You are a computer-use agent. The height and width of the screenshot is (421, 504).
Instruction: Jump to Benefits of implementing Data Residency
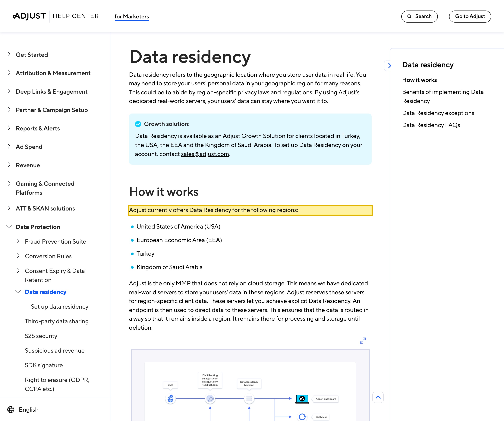pyautogui.click(x=443, y=96)
